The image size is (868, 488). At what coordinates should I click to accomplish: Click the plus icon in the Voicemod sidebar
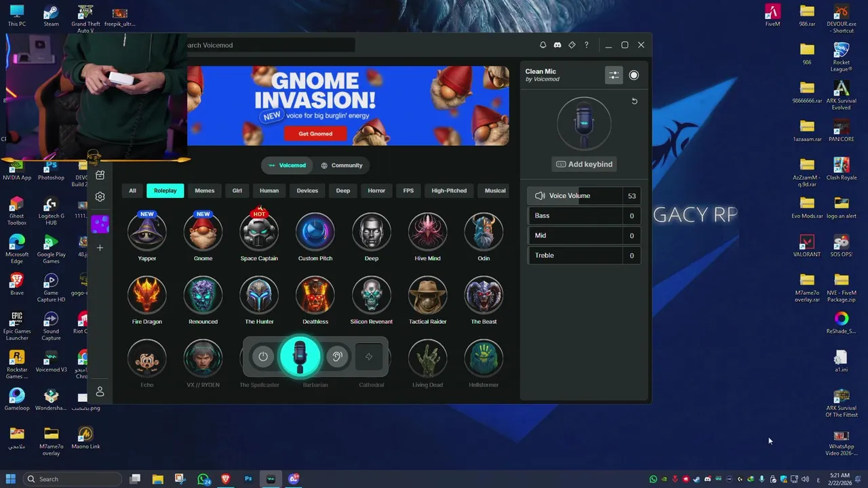coord(100,248)
